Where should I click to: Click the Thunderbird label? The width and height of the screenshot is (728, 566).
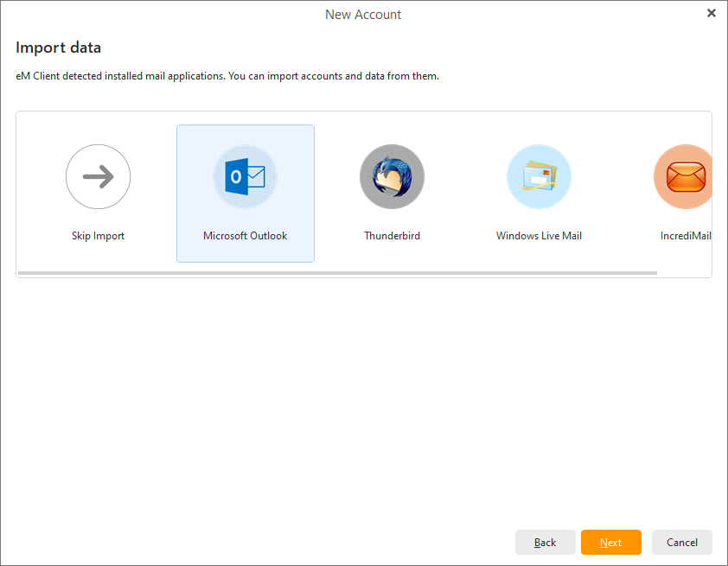click(392, 236)
